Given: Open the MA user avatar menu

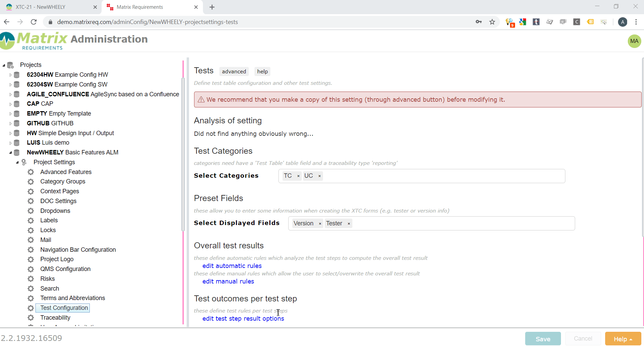Looking at the screenshot, I should [x=634, y=41].
